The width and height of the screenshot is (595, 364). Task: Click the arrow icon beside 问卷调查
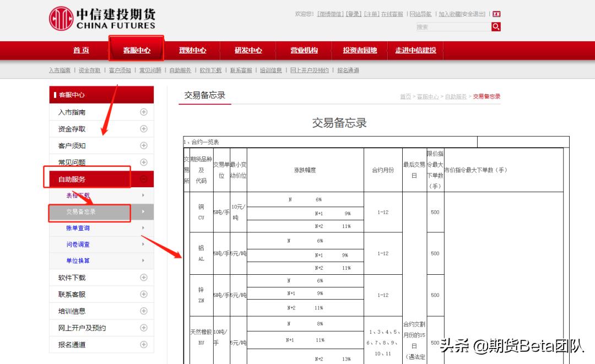coord(143,244)
